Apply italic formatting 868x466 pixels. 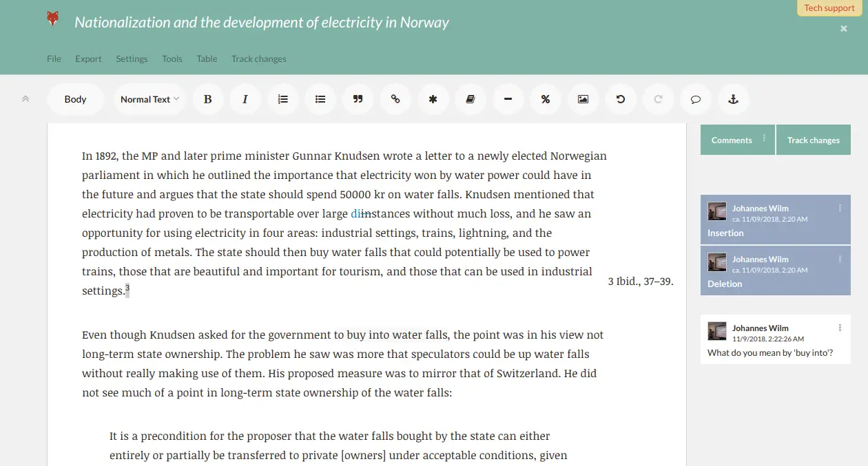(x=245, y=99)
